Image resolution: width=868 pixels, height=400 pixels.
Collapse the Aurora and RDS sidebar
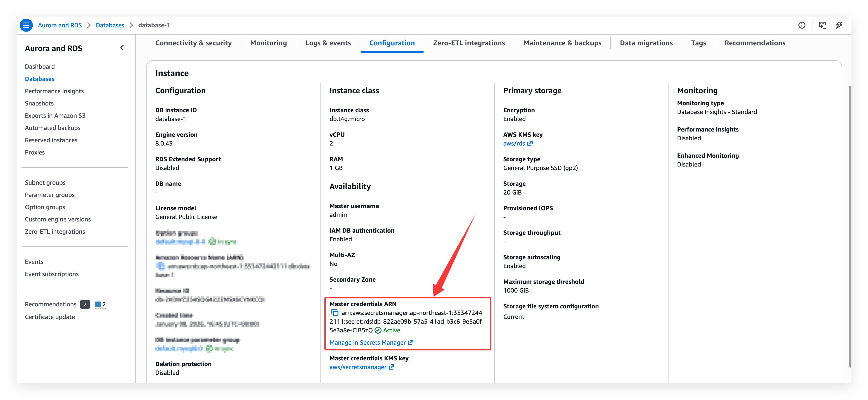coord(122,48)
